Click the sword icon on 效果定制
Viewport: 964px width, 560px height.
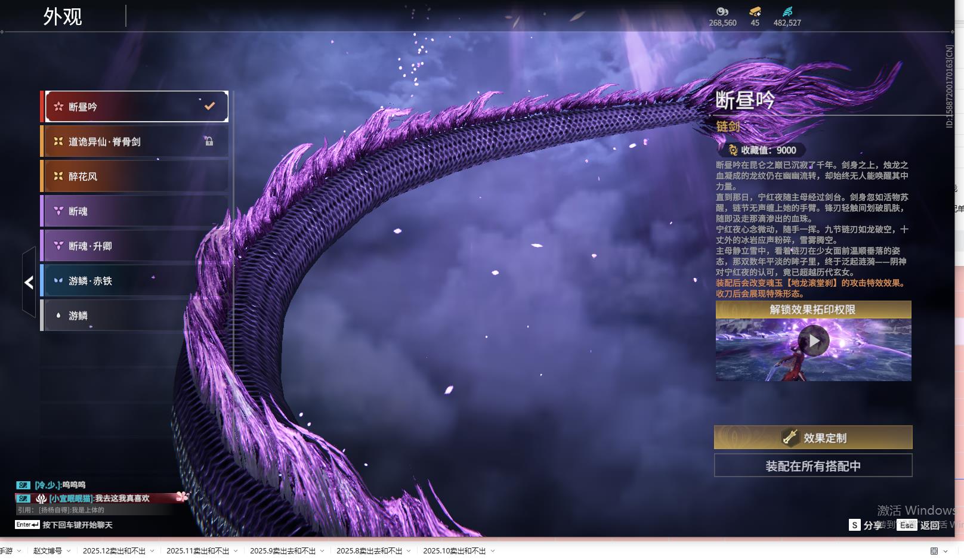(790, 438)
